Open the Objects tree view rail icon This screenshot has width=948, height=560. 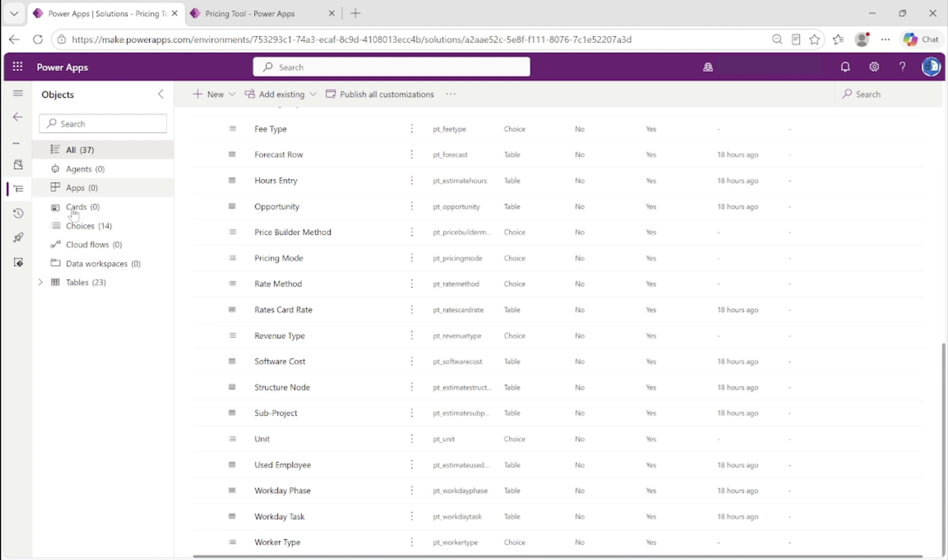pyautogui.click(x=18, y=188)
